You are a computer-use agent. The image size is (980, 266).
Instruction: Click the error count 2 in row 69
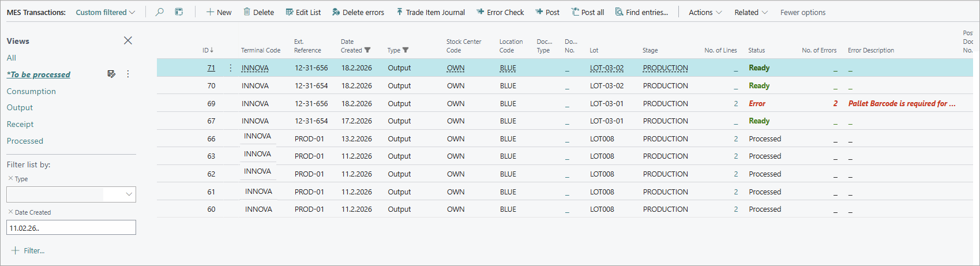pyautogui.click(x=835, y=103)
